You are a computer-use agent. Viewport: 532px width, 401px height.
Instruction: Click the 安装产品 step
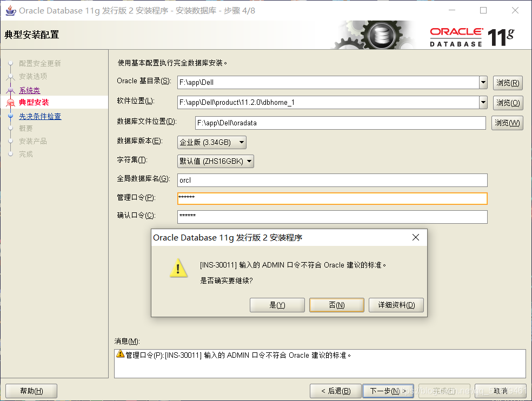(x=33, y=141)
